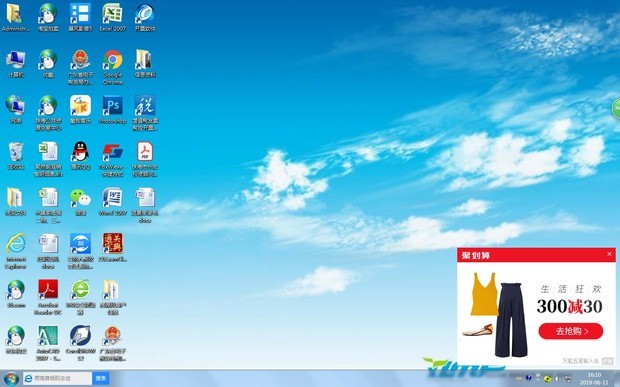This screenshot has width=620, height=387.
Task: Open the taskbar clock showing 16:10
Action: point(594,378)
